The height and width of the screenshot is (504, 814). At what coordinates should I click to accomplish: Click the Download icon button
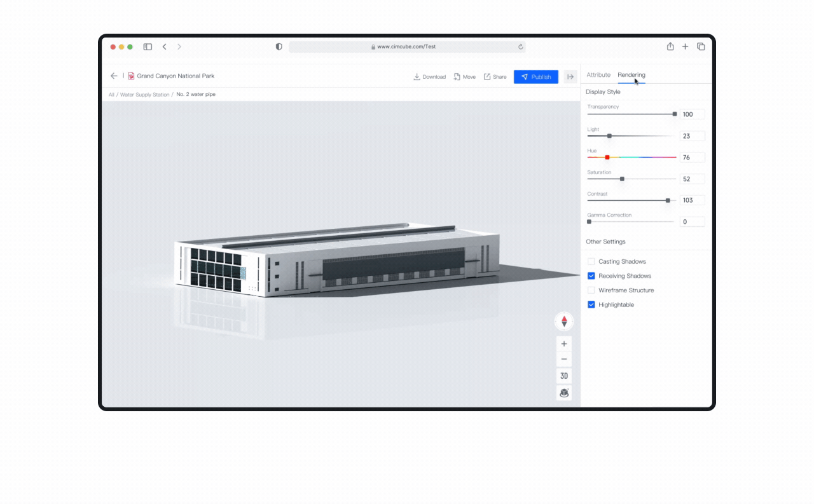(x=429, y=77)
